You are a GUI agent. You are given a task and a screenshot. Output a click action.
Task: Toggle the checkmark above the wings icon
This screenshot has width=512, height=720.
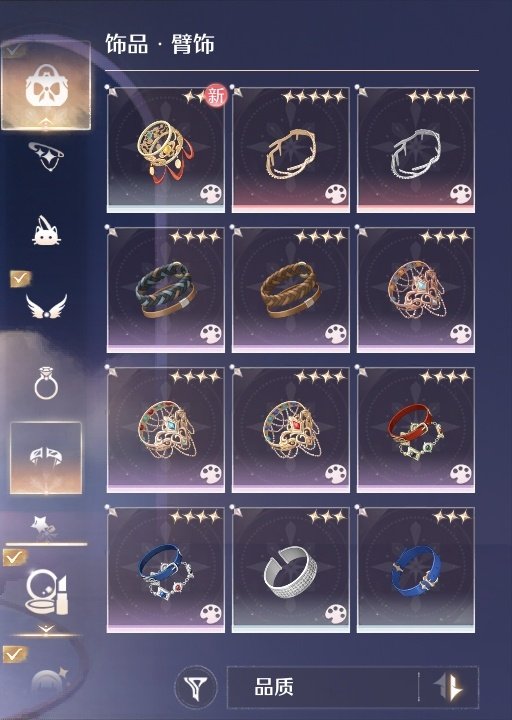click(x=20, y=278)
